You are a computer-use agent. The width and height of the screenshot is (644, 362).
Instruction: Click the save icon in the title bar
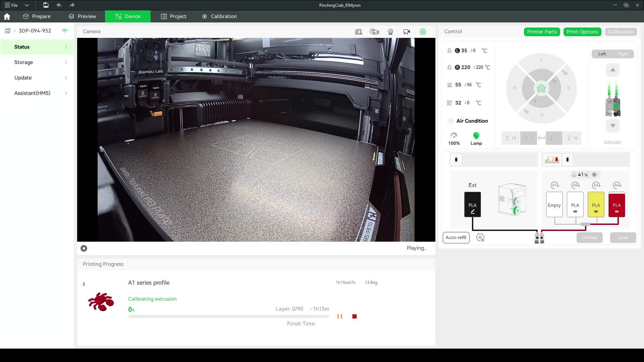click(x=46, y=5)
